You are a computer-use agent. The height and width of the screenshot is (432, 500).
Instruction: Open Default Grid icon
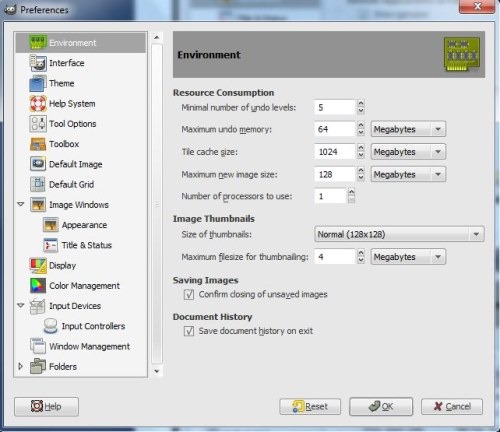pyautogui.click(x=38, y=184)
